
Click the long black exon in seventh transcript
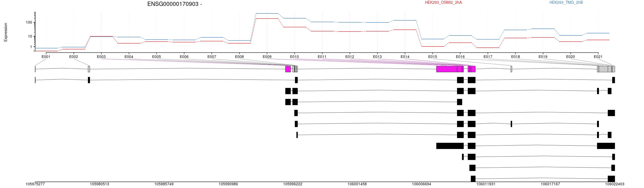tap(450, 146)
